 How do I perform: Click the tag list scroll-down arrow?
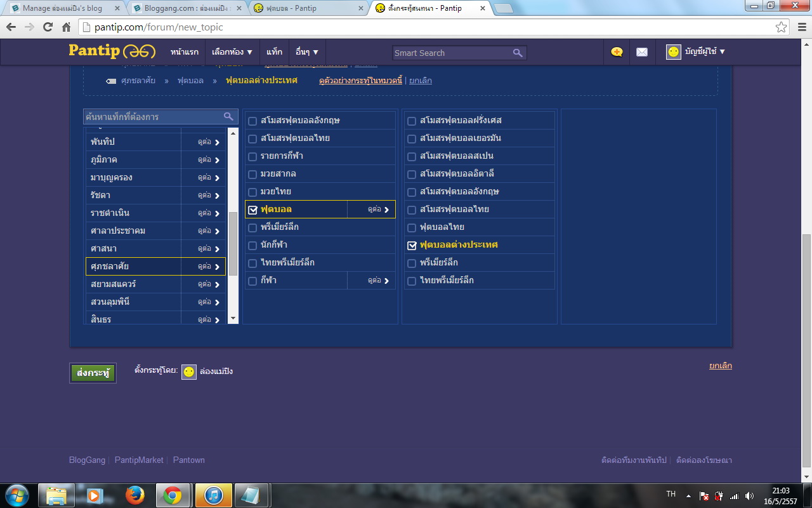[x=233, y=318]
